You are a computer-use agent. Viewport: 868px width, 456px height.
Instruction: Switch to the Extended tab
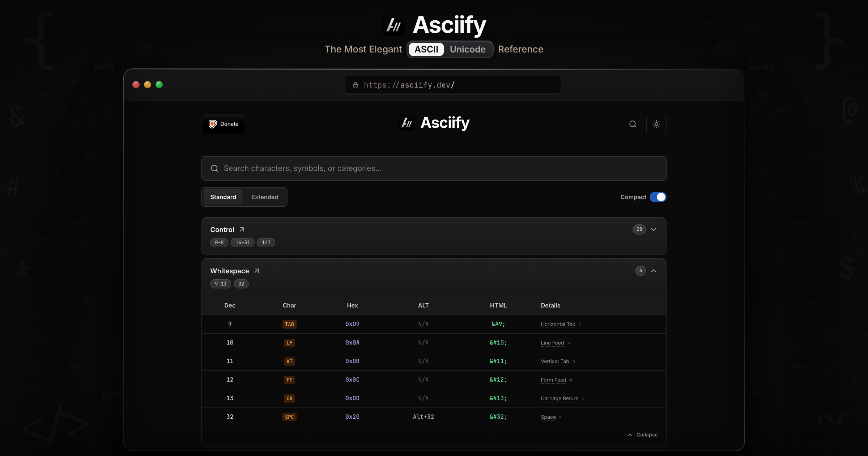point(265,197)
